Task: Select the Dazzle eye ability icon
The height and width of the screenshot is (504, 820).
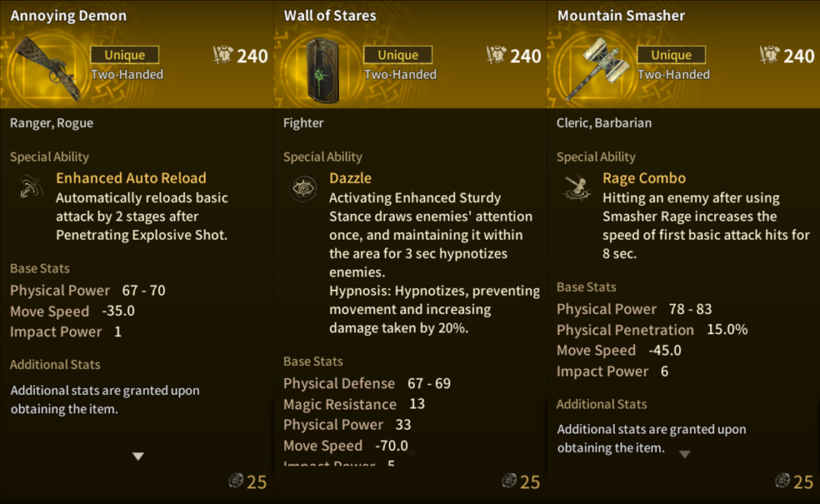Action: click(303, 188)
